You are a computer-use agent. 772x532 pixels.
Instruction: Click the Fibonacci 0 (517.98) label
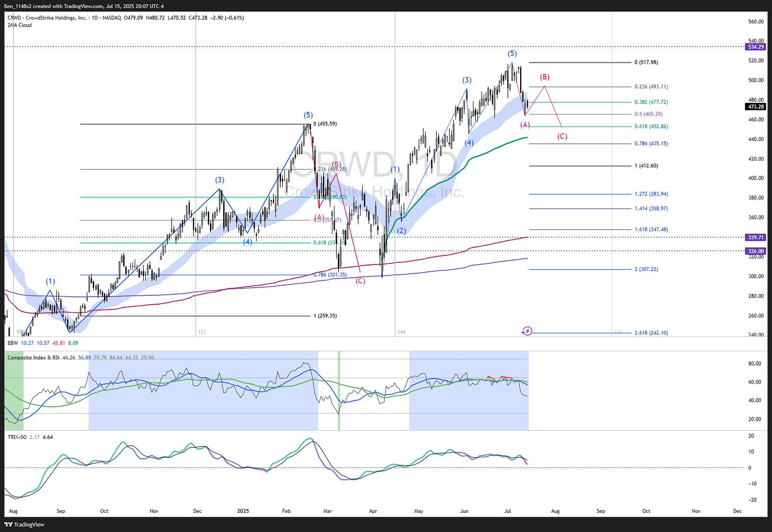[646, 63]
